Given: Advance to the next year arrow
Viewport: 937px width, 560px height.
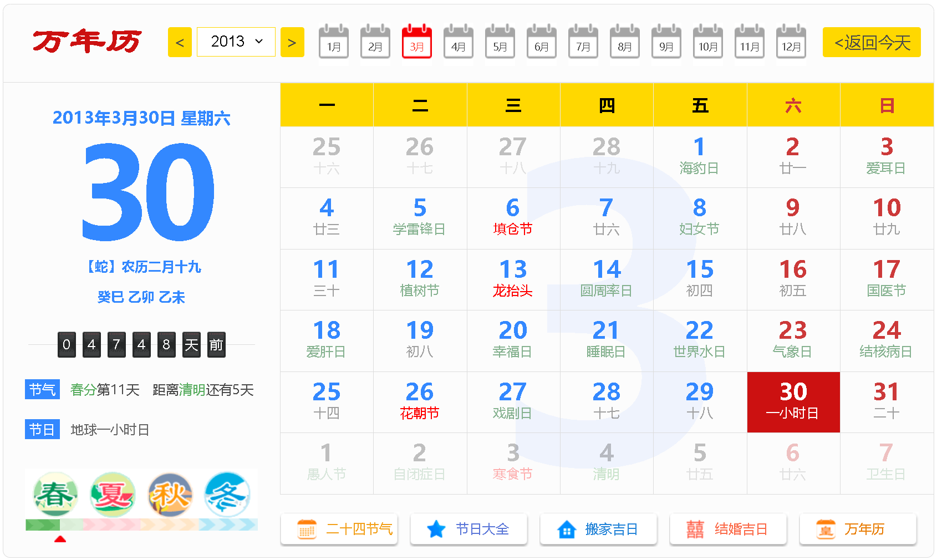Looking at the screenshot, I should (x=292, y=42).
